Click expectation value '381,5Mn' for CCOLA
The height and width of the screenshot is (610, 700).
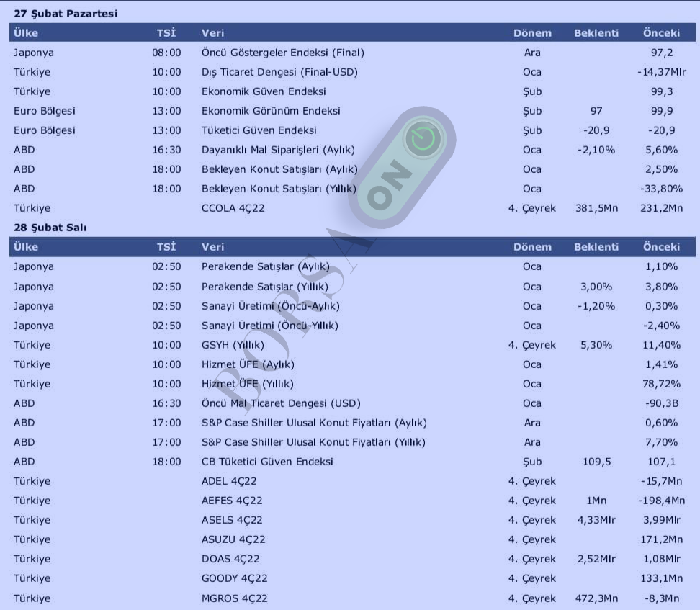[596, 208]
